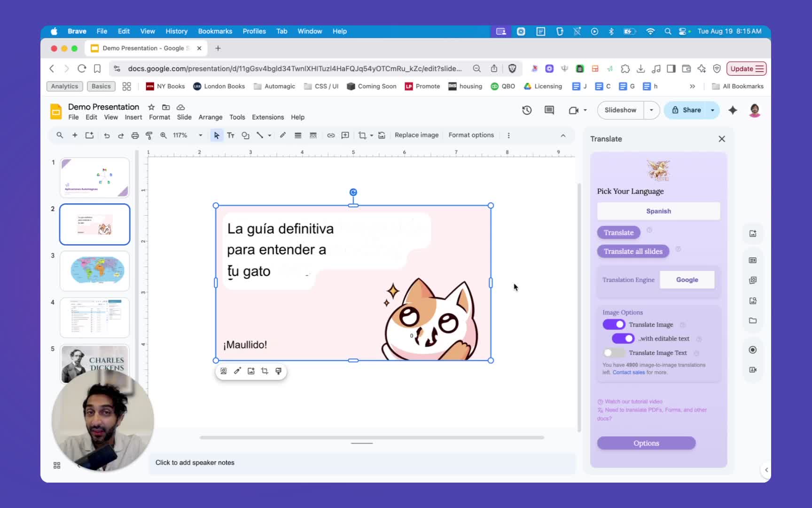The width and height of the screenshot is (812, 508).
Task: Turn off the with editable text toggle
Action: click(x=623, y=339)
